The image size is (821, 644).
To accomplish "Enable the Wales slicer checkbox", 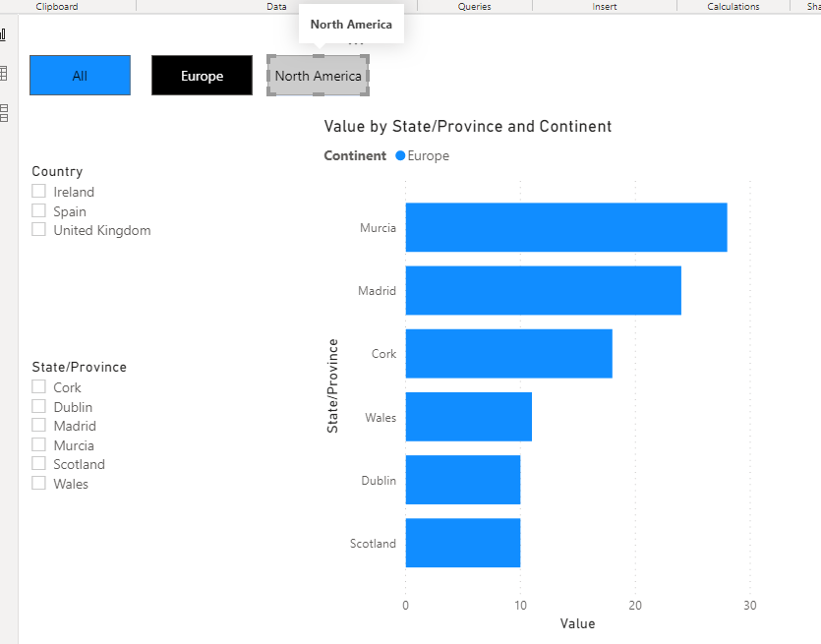I will (39, 483).
